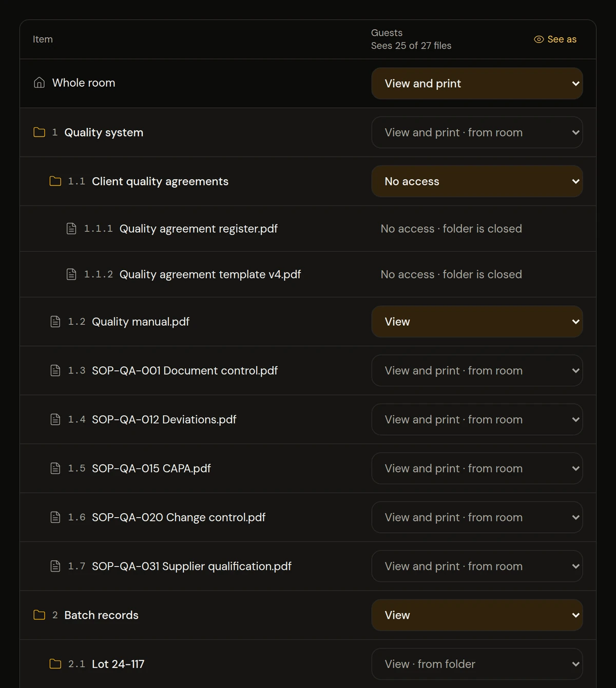Select SOP-QA-012 Deviations.pdf file name
Viewport: 616px width, 688px height.
164,419
